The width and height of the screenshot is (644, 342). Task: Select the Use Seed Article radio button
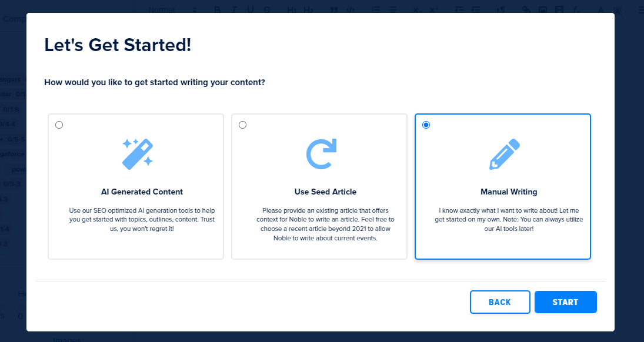click(x=242, y=125)
